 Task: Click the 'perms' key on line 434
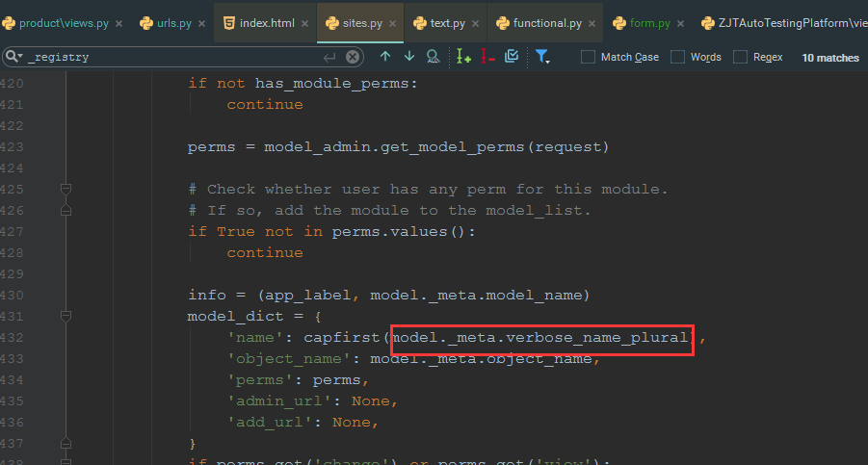click(259, 380)
